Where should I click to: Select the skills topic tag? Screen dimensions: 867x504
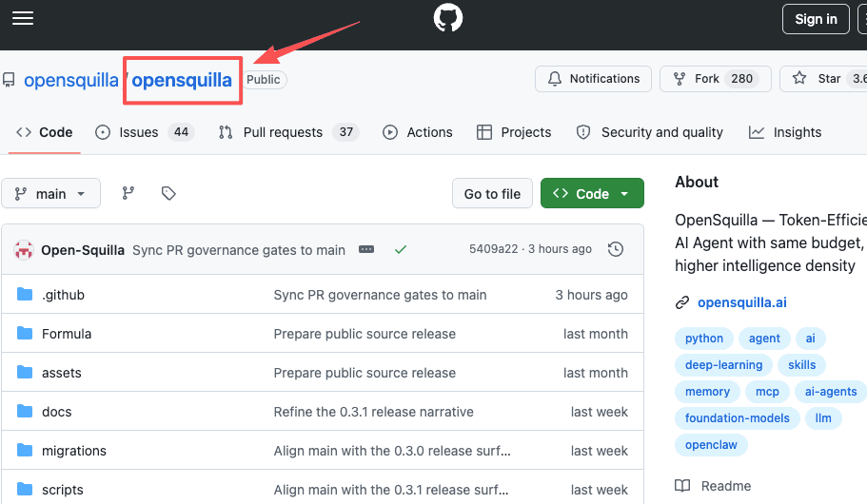pos(801,365)
